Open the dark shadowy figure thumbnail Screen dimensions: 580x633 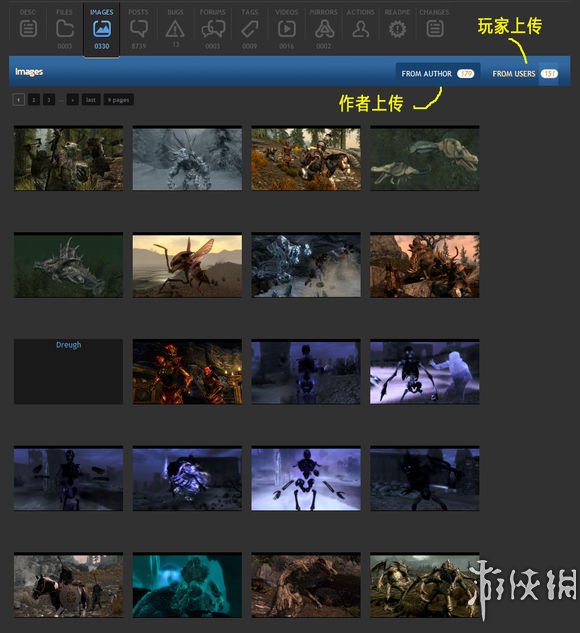coord(425,479)
